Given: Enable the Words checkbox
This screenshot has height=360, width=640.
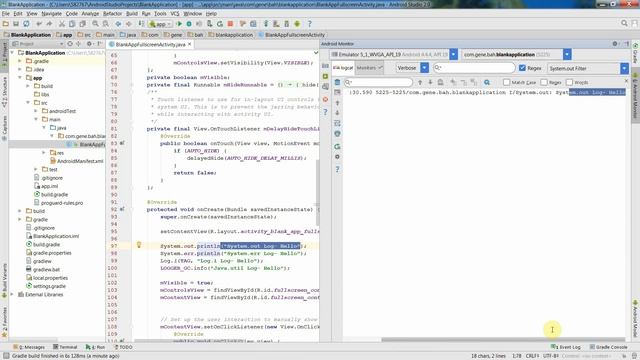Looking at the screenshot, I should pyautogui.click(x=569, y=82).
